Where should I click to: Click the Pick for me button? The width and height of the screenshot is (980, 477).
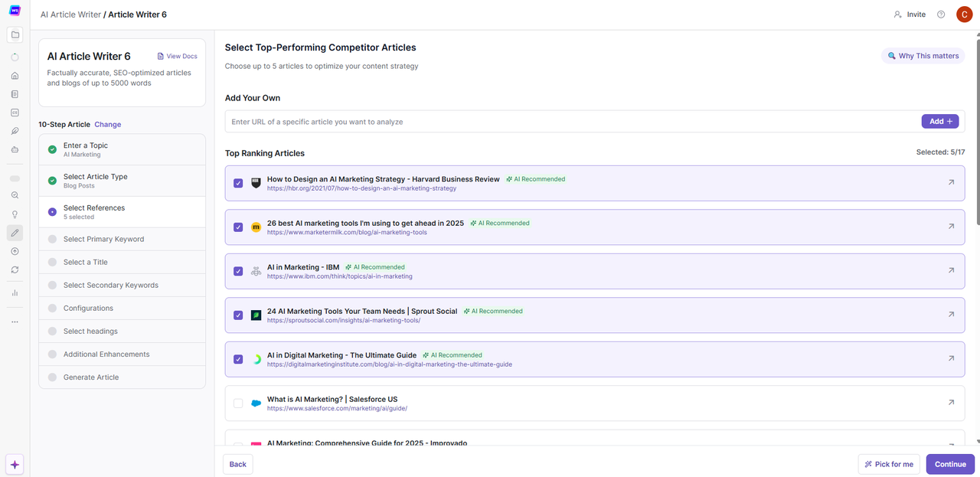(889, 464)
